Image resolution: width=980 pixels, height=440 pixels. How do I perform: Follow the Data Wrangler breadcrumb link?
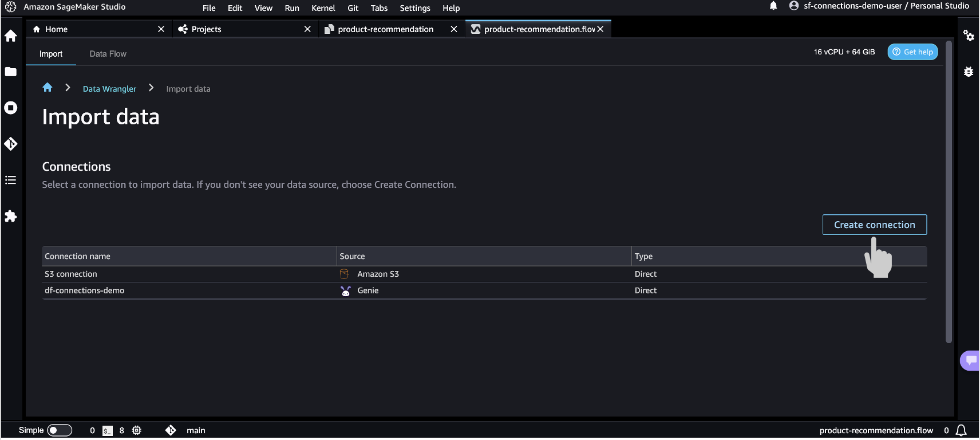[x=109, y=89]
